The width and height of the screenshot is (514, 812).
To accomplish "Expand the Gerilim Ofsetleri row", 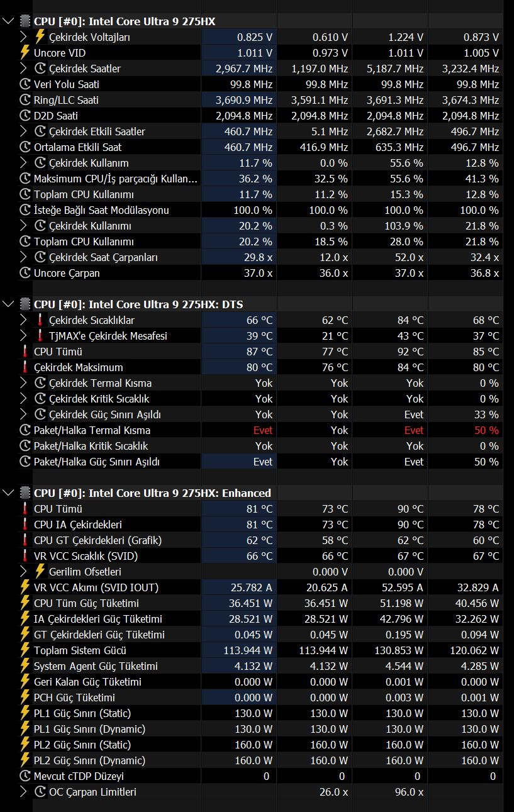I will [x=24, y=572].
